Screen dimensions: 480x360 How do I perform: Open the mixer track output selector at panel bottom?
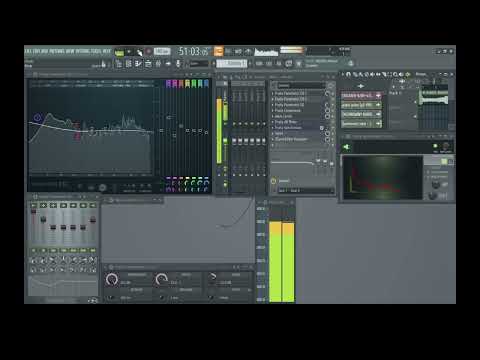click(x=305, y=190)
